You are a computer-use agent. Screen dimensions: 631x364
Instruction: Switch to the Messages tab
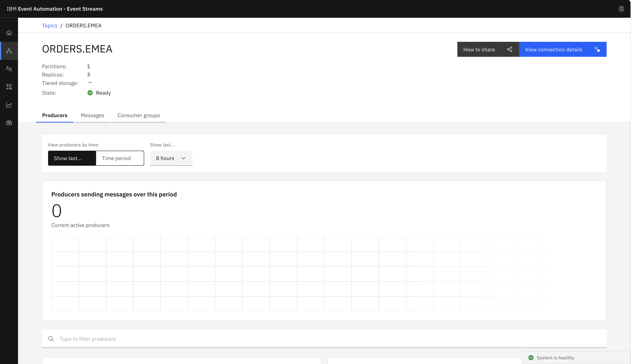[x=92, y=115]
